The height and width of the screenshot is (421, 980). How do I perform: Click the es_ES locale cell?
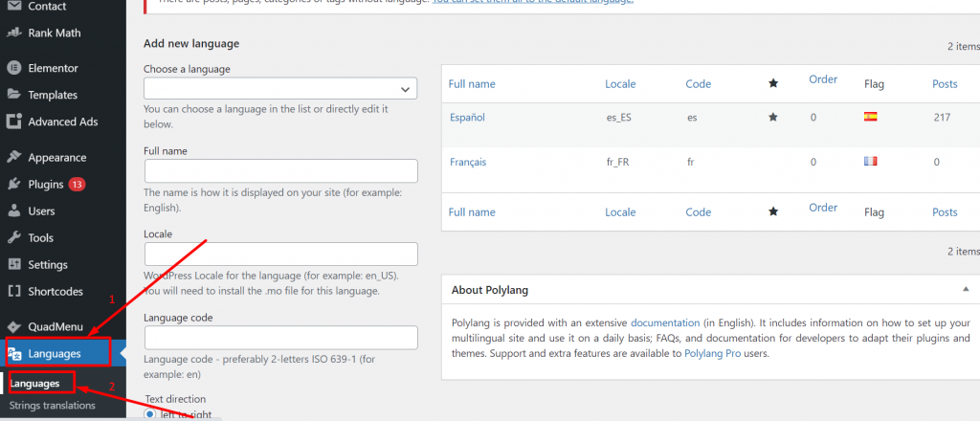[x=619, y=117]
